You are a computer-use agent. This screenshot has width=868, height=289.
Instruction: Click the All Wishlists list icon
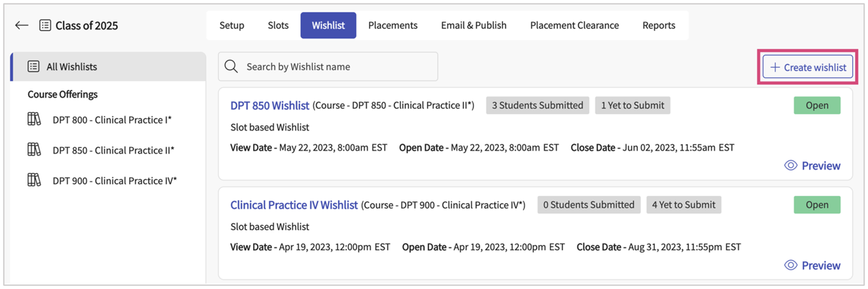click(x=33, y=66)
